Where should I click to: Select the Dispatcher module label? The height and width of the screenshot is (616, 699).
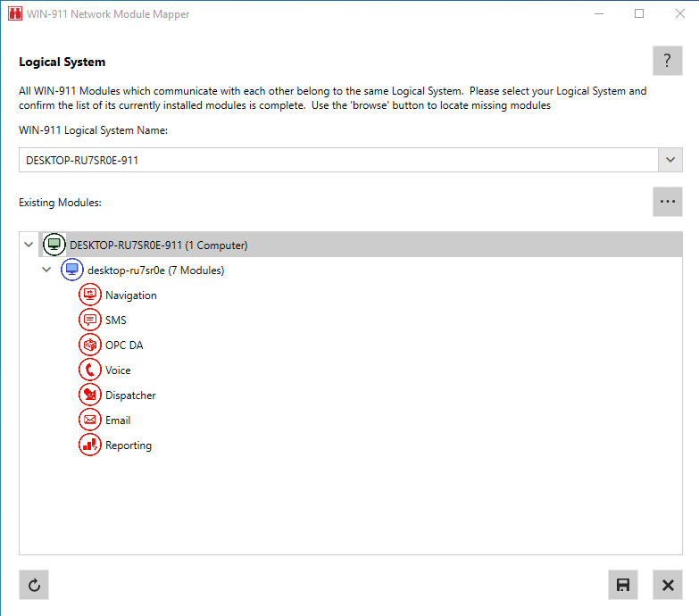pos(130,395)
